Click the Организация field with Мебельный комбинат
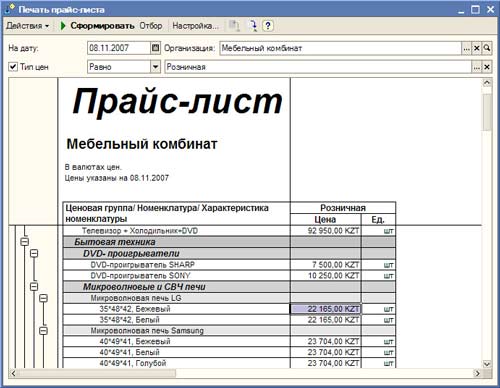Image resolution: width=500 pixels, height=388 pixels. click(x=340, y=48)
